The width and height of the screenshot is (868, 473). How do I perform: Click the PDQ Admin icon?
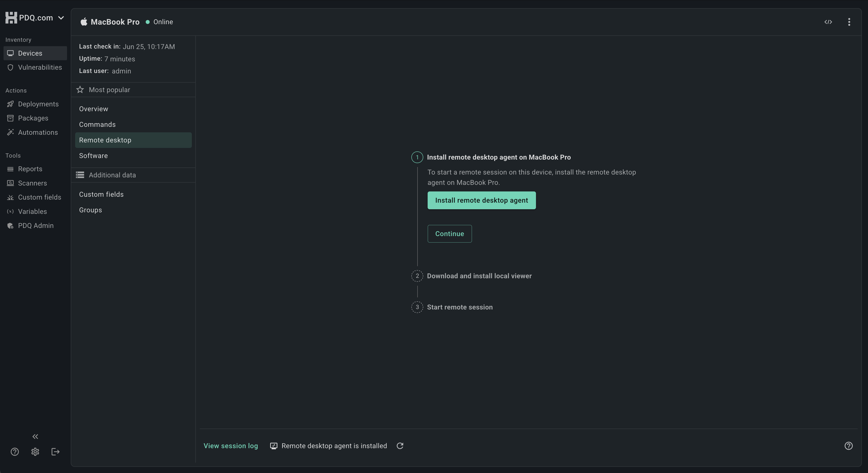(x=11, y=226)
